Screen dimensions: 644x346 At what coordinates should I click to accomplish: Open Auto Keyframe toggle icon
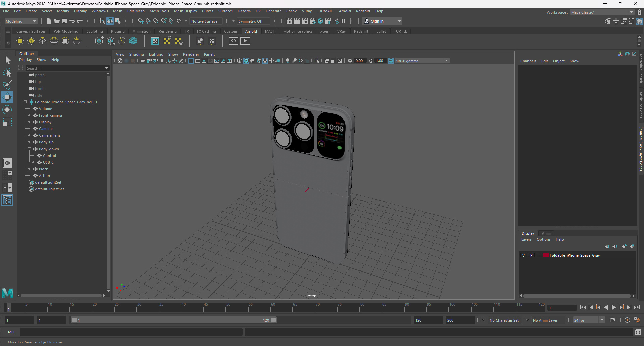[627, 320]
